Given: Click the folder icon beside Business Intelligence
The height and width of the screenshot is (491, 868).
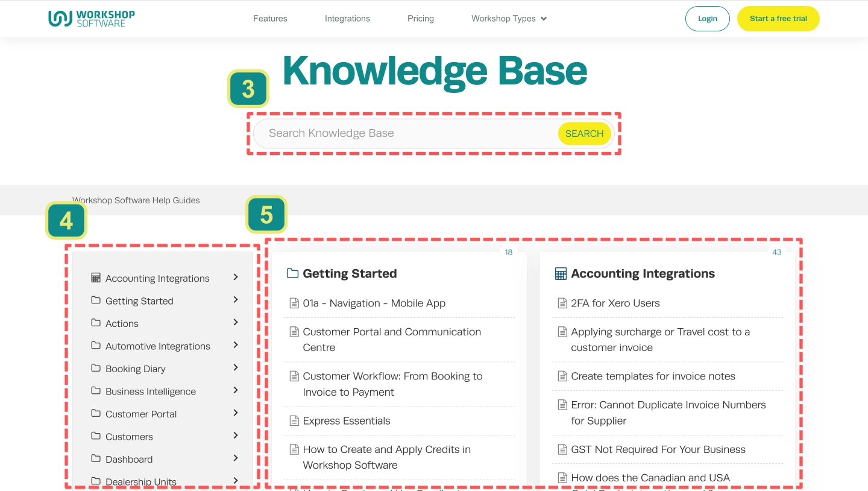Looking at the screenshot, I should (96, 390).
